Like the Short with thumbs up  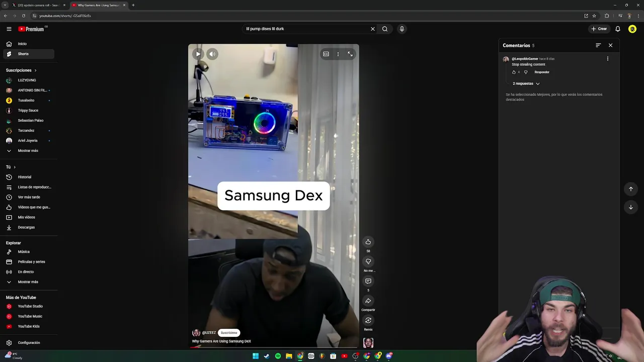pos(368,242)
